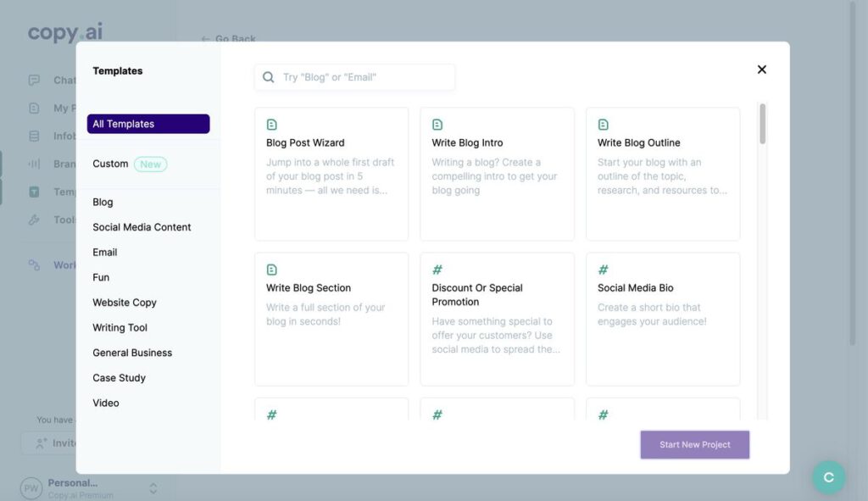Open Chat from the left sidebar
Image resolution: width=868 pixels, height=501 pixels.
32,80
